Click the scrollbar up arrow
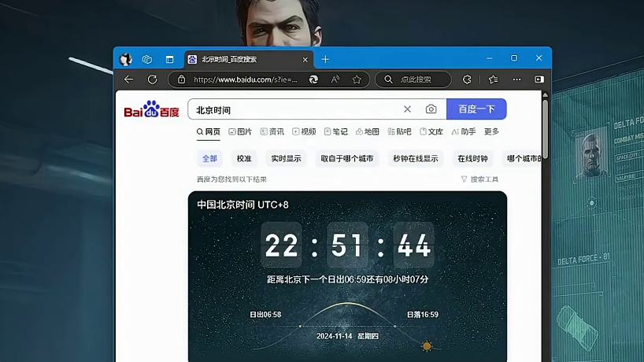Image resolution: width=644 pixels, height=362 pixels. [x=546, y=95]
